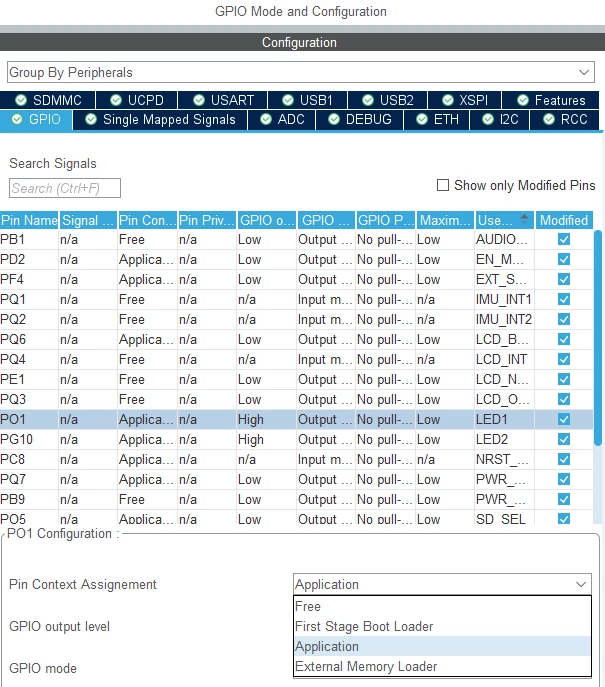Select the PQ3 pin name cell
This screenshot has width=605, height=687.
click(29, 399)
